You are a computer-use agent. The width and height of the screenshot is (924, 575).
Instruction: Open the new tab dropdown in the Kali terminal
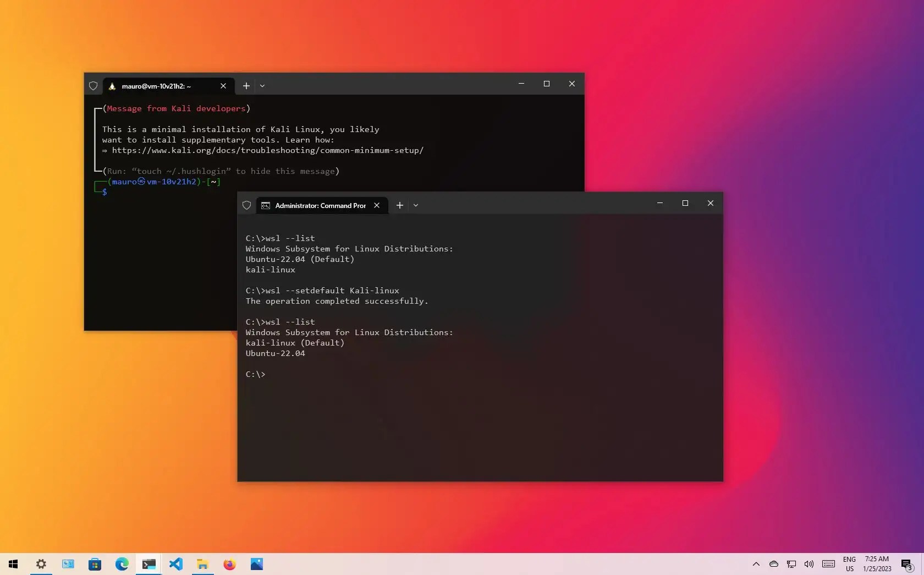262,86
